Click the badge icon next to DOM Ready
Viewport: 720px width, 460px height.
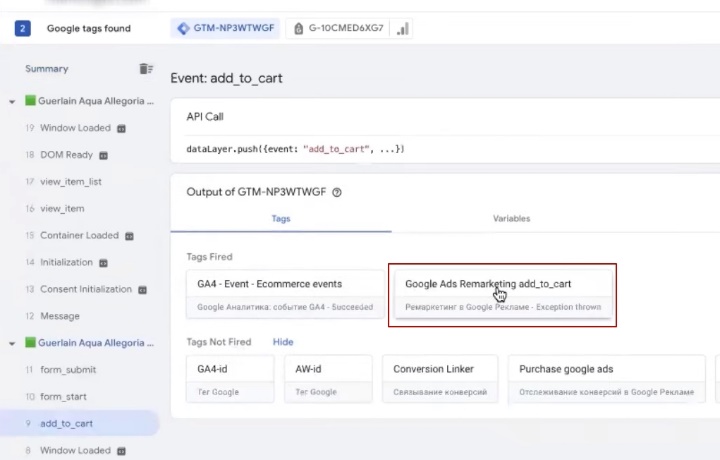coord(104,156)
